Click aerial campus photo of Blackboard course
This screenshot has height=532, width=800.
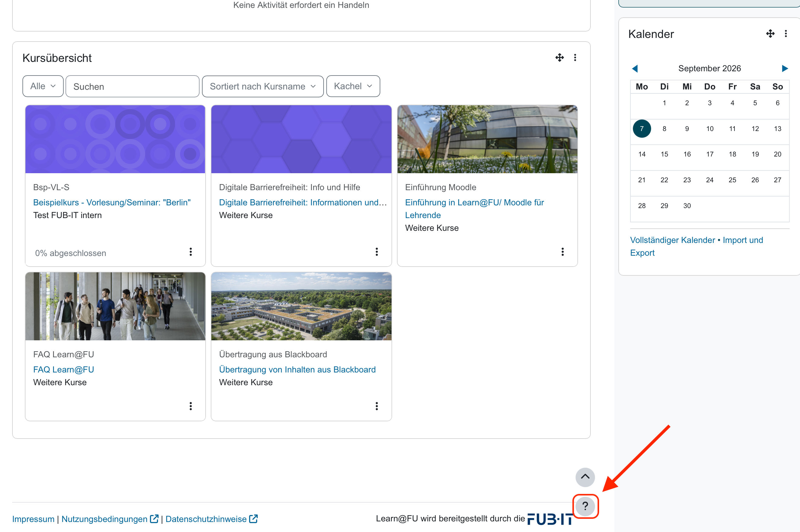(301, 306)
